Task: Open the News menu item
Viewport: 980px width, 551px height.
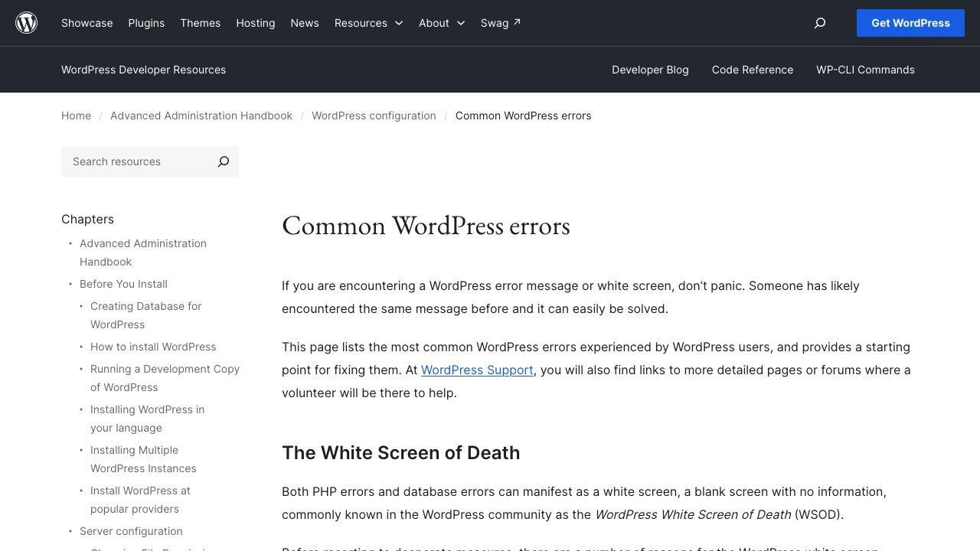Action: (305, 23)
